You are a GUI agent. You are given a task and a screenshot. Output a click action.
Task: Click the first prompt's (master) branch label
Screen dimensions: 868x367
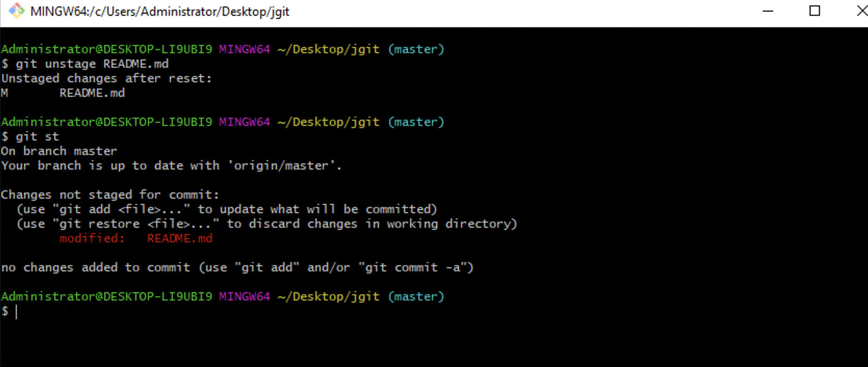pyautogui.click(x=416, y=49)
